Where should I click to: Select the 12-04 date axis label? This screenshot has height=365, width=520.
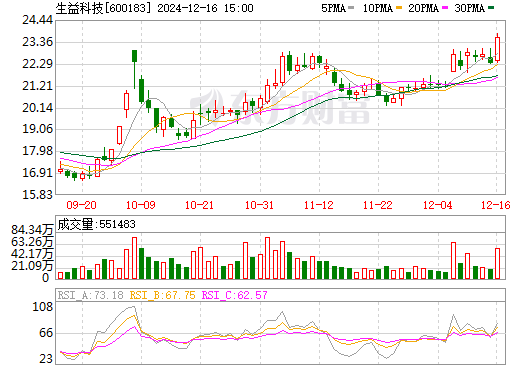point(438,205)
